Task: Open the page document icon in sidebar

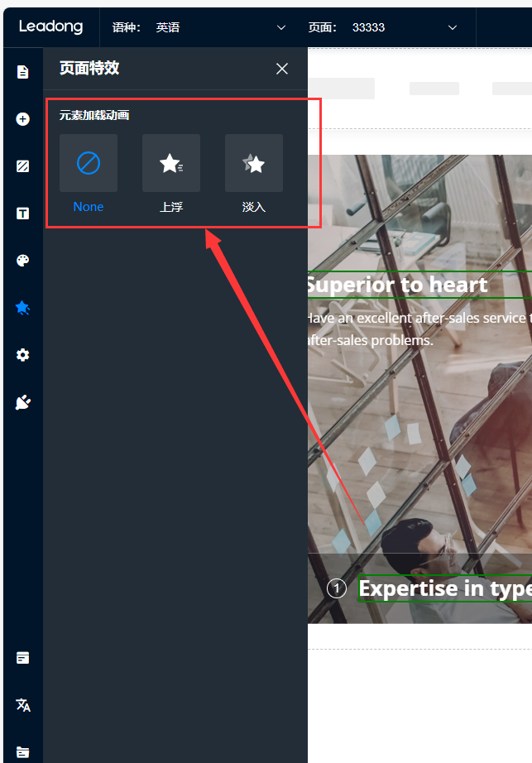Action: [x=22, y=72]
